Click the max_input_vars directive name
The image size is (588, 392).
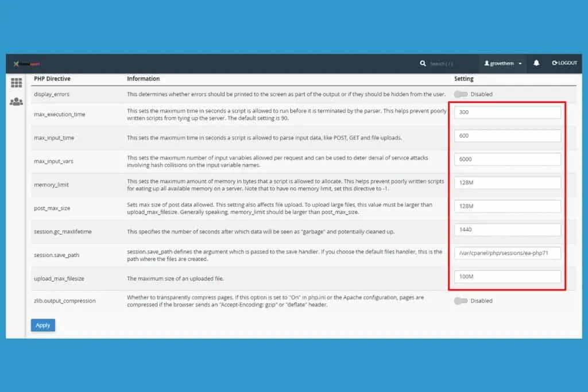(x=53, y=161)
